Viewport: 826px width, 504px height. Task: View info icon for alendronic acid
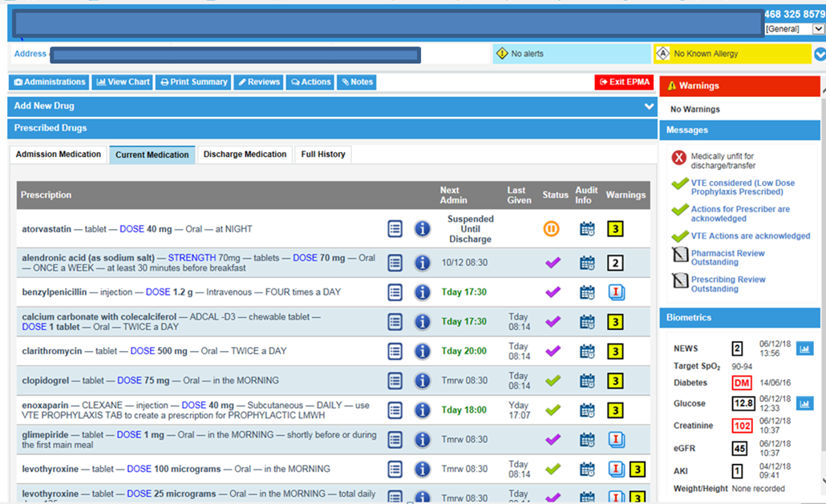point(422,263)
